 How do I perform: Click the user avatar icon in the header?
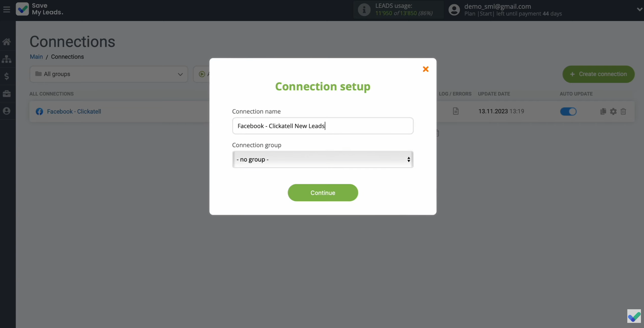tap(454, 10)
